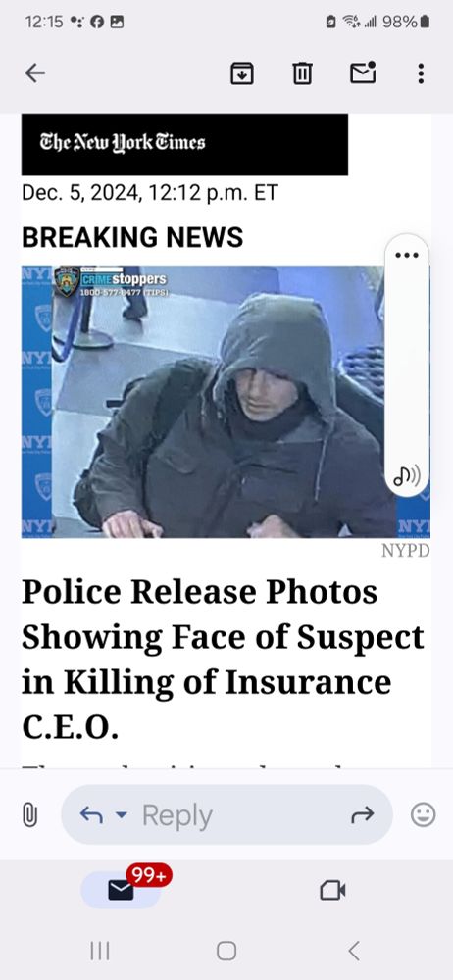This screenshot has height=980, width=453.
Task: Tap the forward arrow in the reply bar
Action: 363,814
